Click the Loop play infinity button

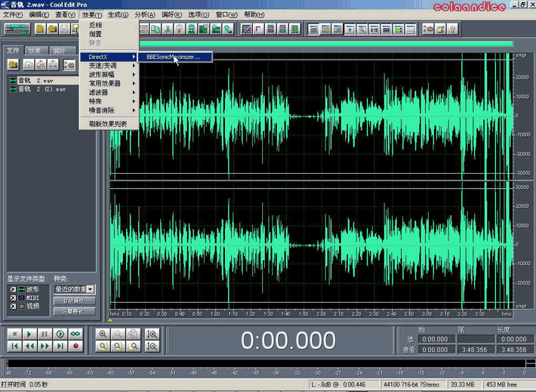[75, 334]
